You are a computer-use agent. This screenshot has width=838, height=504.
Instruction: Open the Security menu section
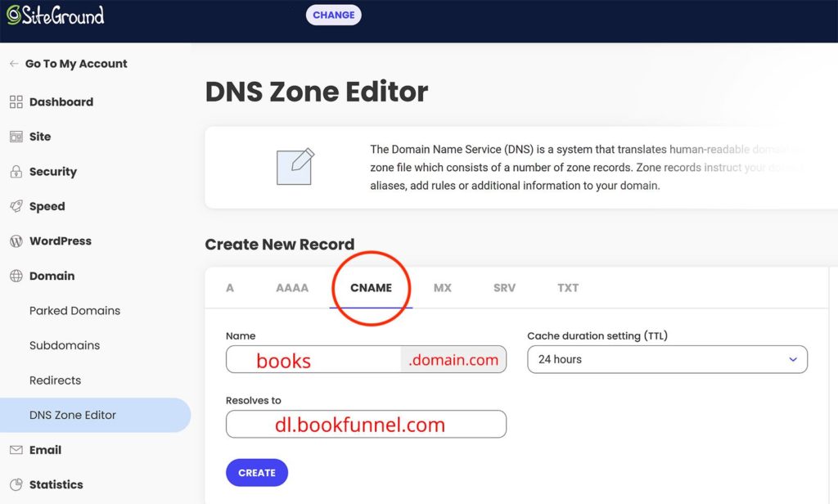click(53, 172)
